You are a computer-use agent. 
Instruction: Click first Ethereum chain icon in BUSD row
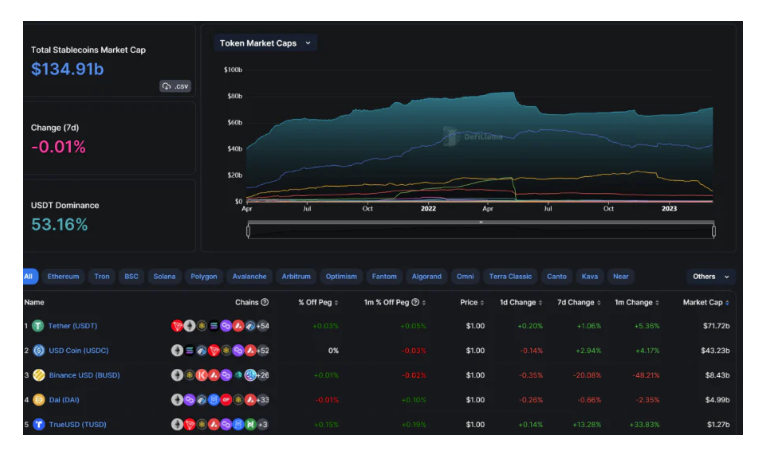[x=177, y=375]
